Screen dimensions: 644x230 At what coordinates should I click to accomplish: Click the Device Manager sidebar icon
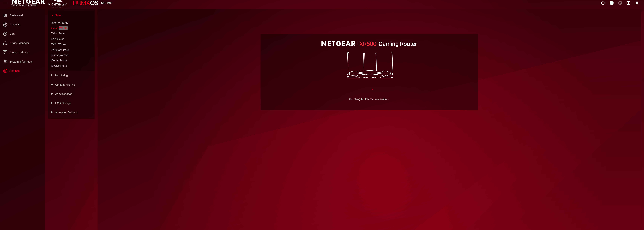tap(5, 43)
